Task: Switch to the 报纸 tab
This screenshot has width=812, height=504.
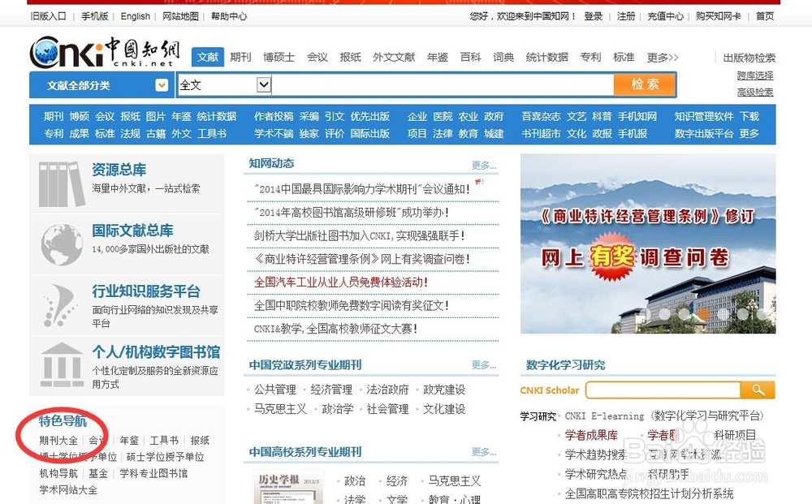Action: (350, 57)
